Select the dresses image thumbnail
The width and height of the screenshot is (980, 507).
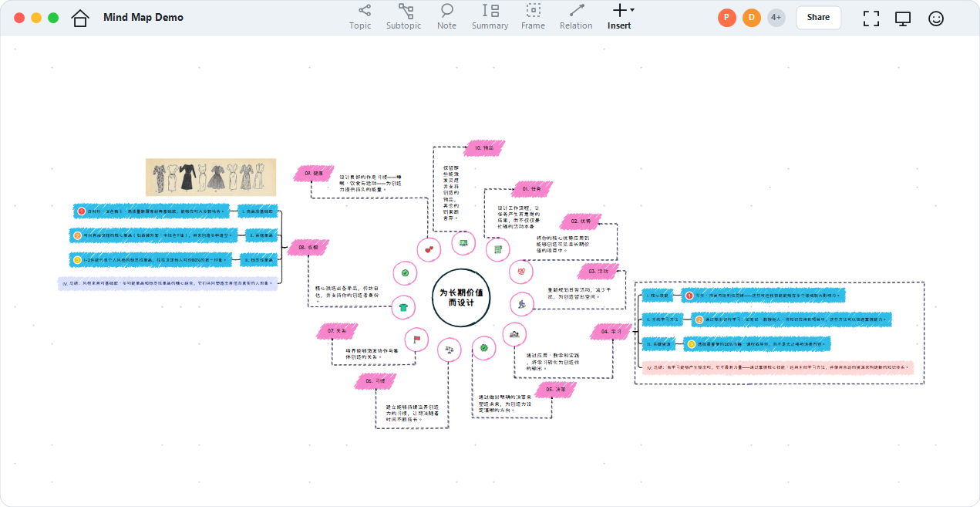(x=210, y=177)
